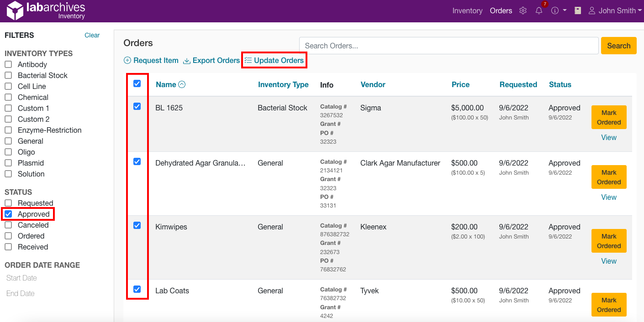Image resolution: width=644 pixels, height=322 pixels.
Task: Open View details for BL 1625
Action: 609,137
